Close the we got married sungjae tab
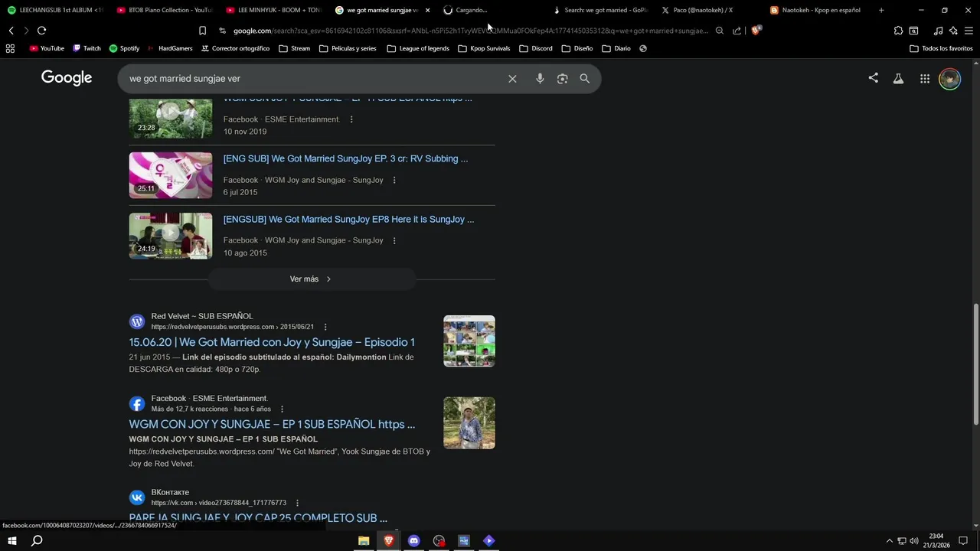Screen dimensions: 980x551 click(427, 10)
